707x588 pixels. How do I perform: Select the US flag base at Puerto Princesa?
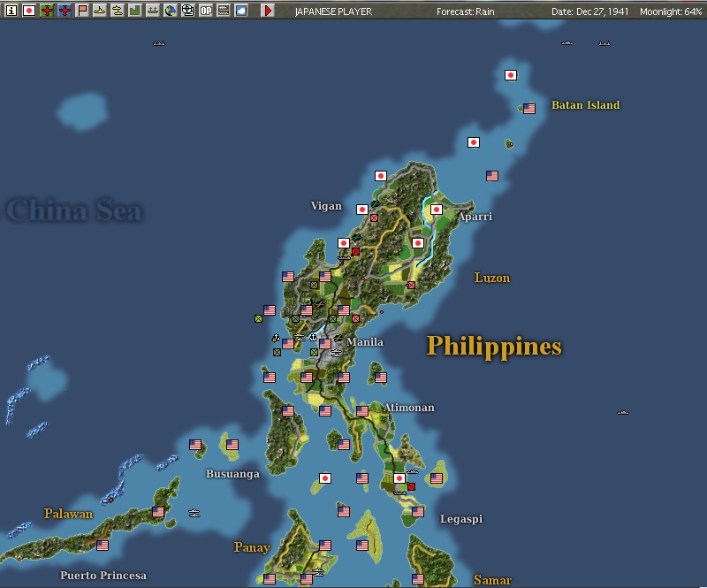[103, 546]
